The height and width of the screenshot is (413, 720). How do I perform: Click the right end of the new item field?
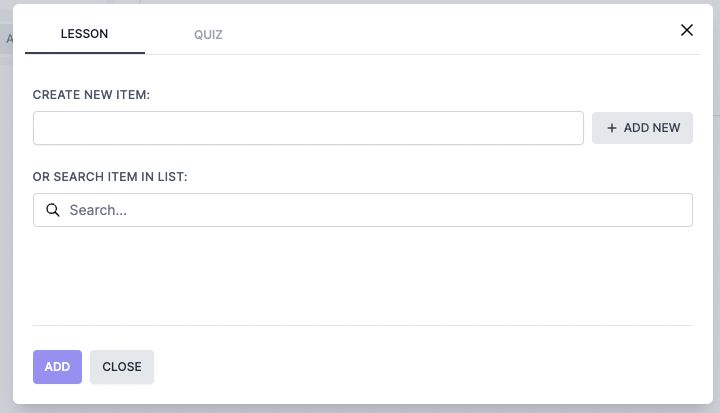pyautogui.click(x=568, y=128)
